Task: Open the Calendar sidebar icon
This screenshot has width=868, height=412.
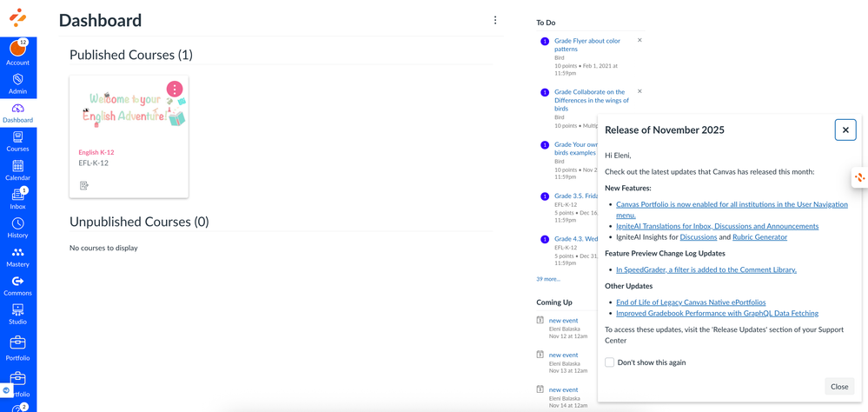Action: click(17, 169)
